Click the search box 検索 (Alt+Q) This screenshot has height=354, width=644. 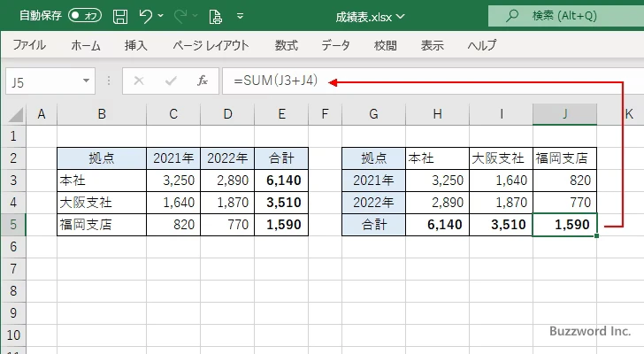tap(566, 16)
